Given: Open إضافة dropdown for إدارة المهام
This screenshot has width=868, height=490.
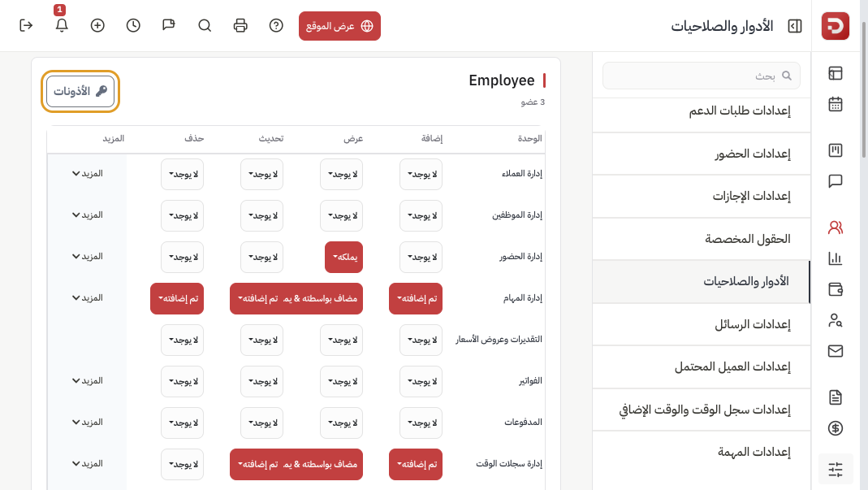Looking at the screenshot, I should coord(416,299).
